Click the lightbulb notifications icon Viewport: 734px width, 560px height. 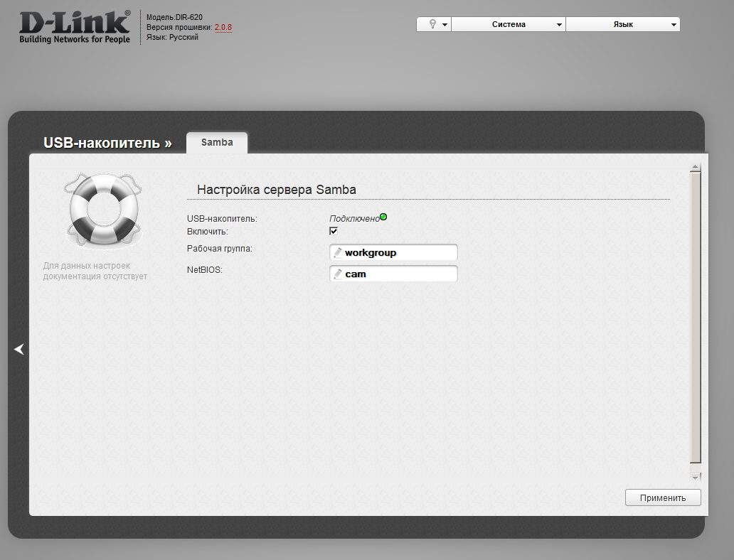click(x=432, y=24)
